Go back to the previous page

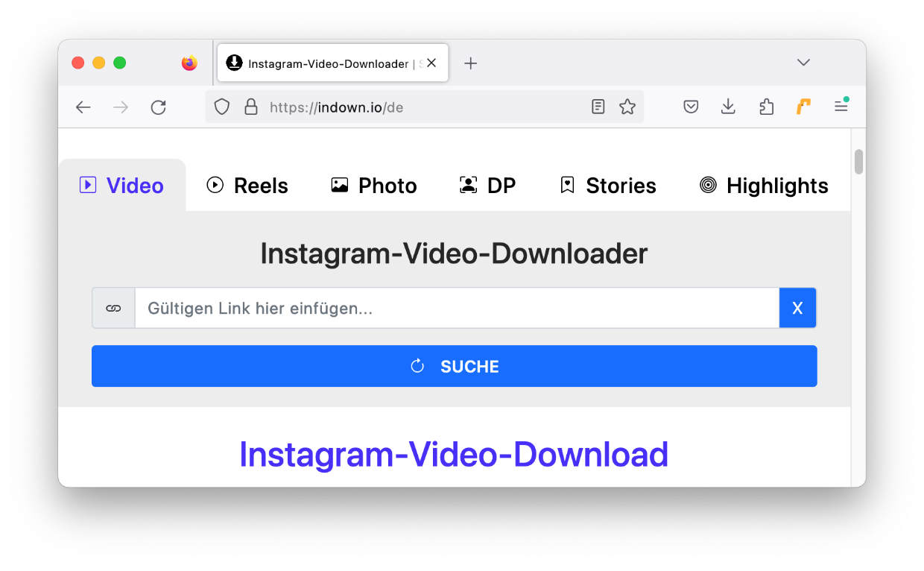click(83, 107)
